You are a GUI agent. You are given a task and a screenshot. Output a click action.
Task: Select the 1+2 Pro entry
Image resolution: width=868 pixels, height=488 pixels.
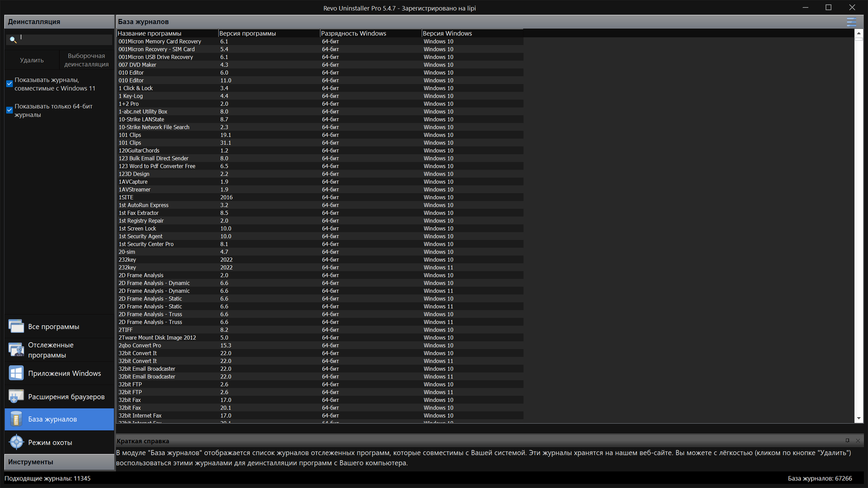pos(320,104)
